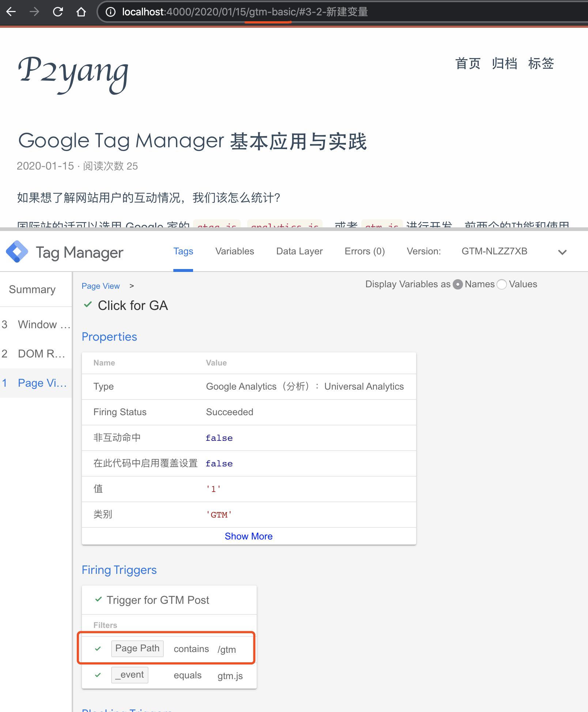Click the Tag Manager diamond logo icon
588x712 pixels.
click(17, 251)
